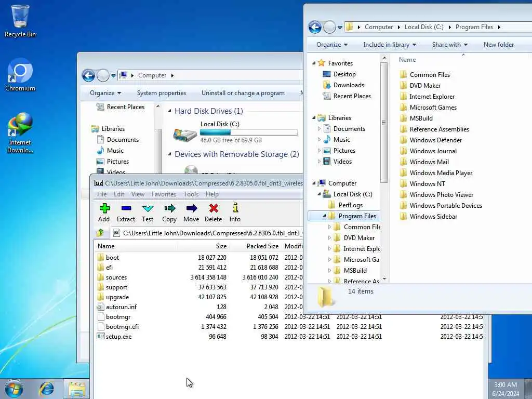Image resolution: width=532 pixels, height=399 pixels.
Task: Open Organize dropdown in Computer window
Action: click(105, 93)
